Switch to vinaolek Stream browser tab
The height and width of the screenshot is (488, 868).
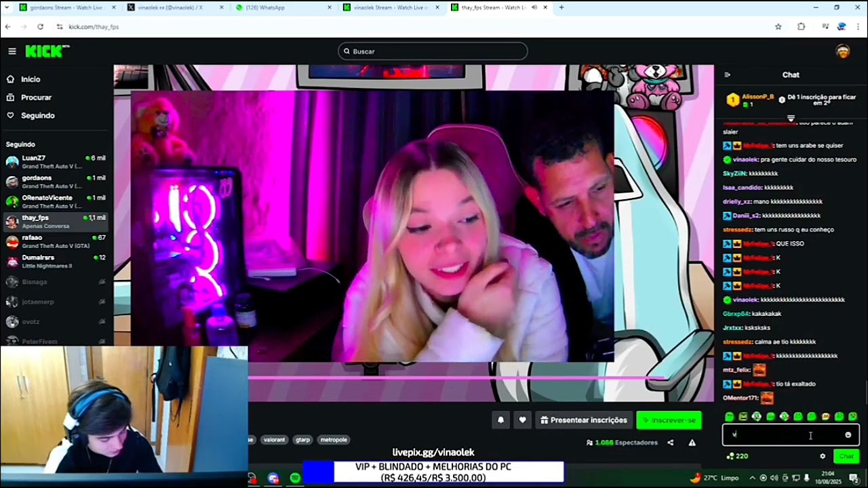point(391,7)
